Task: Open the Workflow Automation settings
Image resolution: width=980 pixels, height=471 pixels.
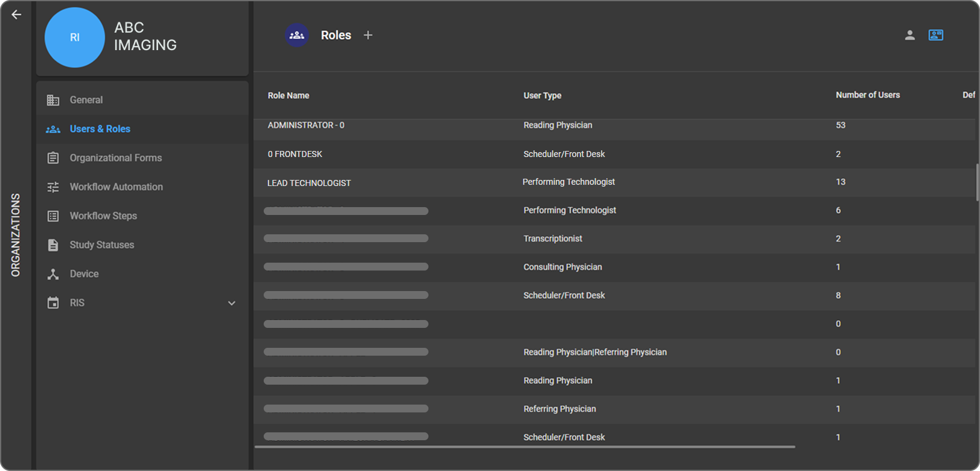Action: coord(116,187)
